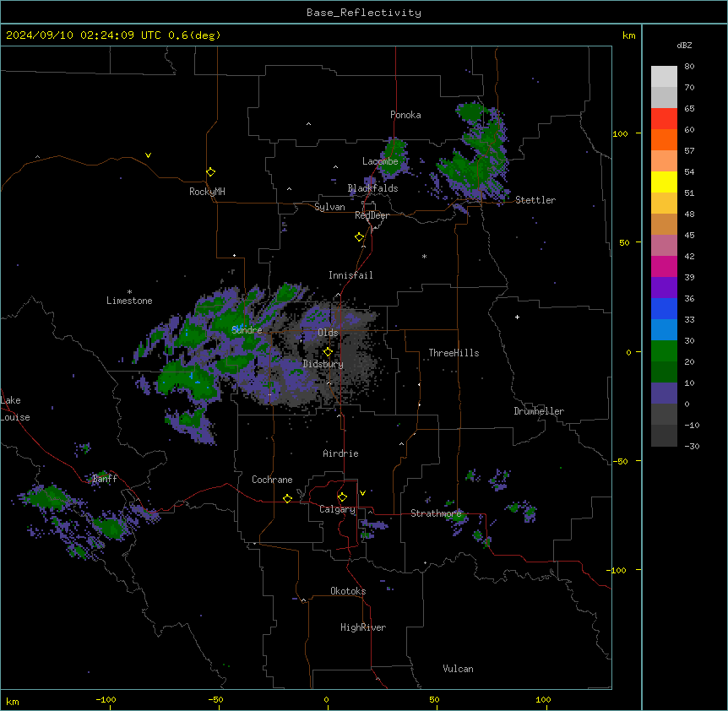This screenshot has height=711, width=728.
Task: Click the Strathmore city label
Action: [x=436, y=513]
